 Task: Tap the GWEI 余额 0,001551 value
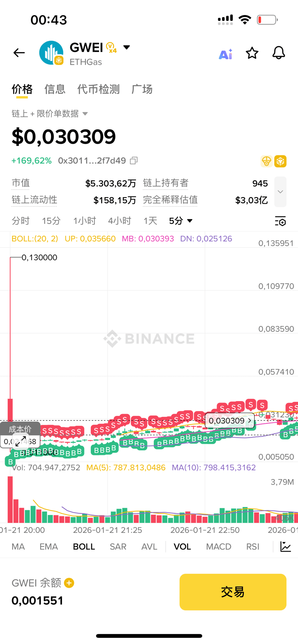[37, 601]
